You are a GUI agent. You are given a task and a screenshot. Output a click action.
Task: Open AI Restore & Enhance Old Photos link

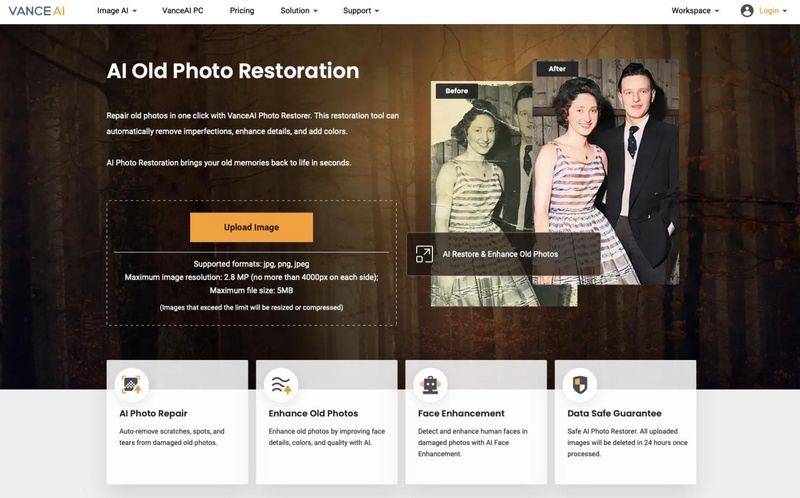pyautogui.click(x=500, y=254)
